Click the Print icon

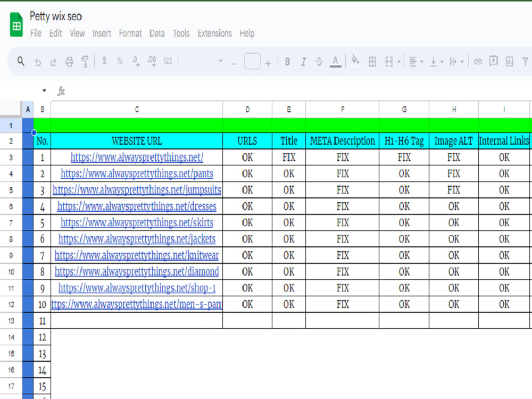[x=69, y=61]
